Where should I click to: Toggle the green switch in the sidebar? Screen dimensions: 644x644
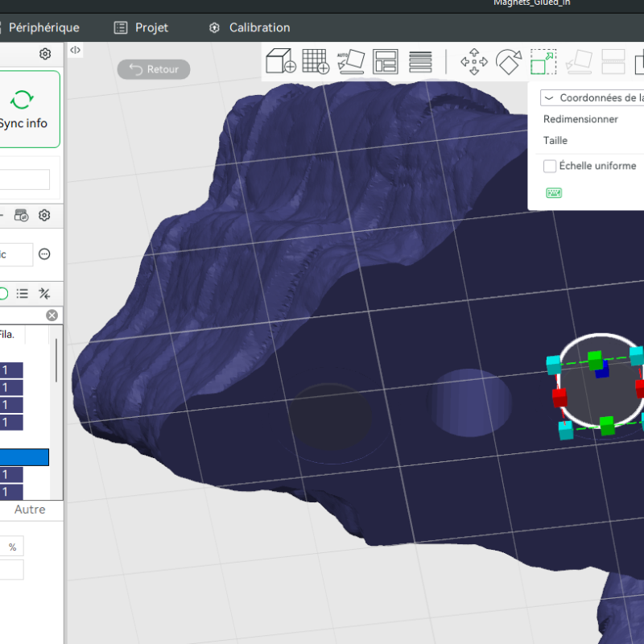[x=3, y=293]
